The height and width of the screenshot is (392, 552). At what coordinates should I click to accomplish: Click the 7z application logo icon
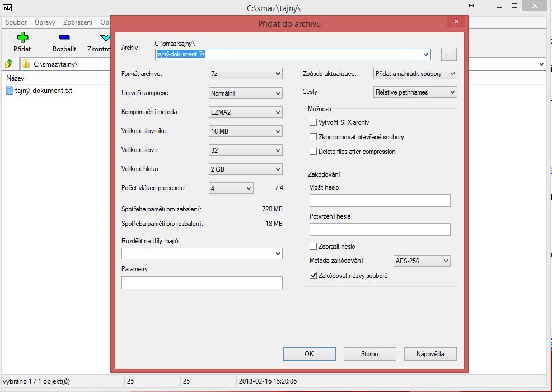click(x=7, y=8)
